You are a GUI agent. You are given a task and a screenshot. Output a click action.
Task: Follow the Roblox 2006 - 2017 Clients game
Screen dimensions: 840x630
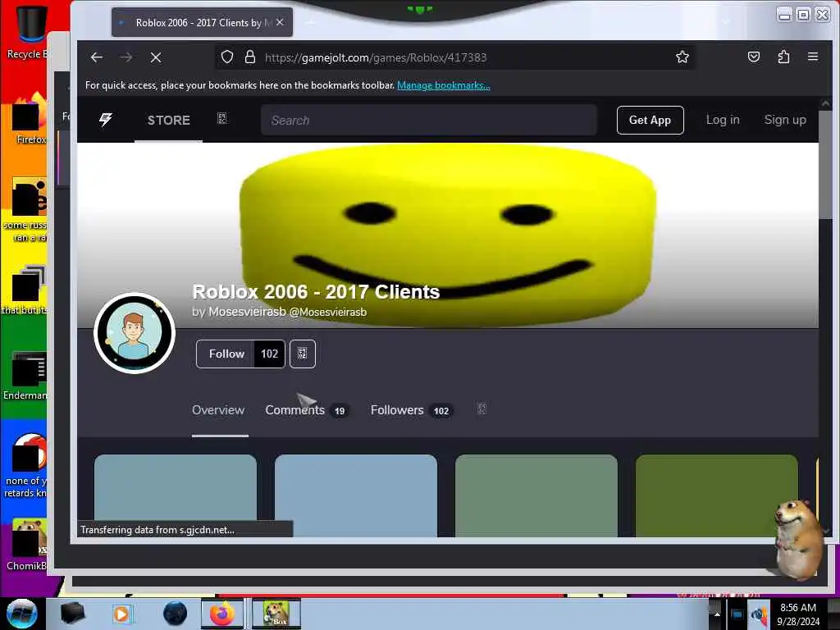pyautogui.click(x=226, y=354)
